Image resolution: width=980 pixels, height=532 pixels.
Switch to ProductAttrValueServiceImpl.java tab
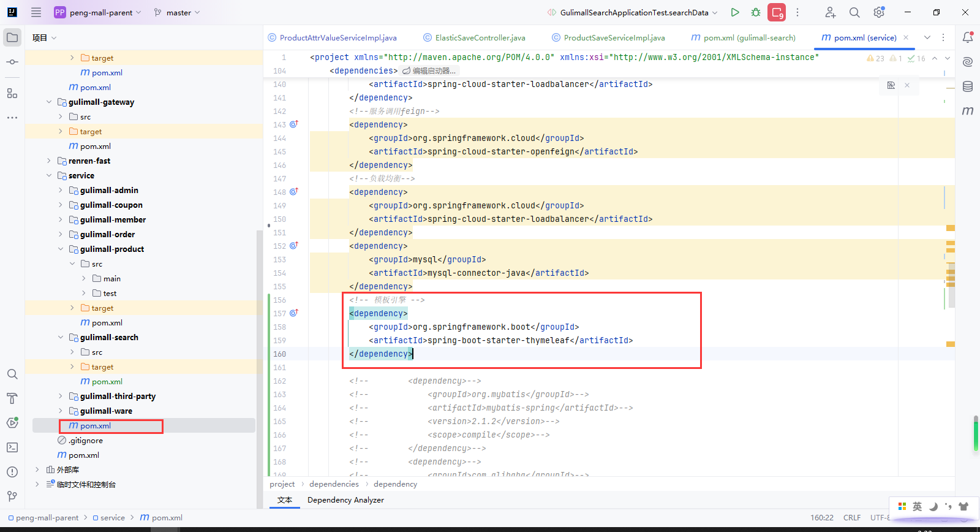[332, 37]
